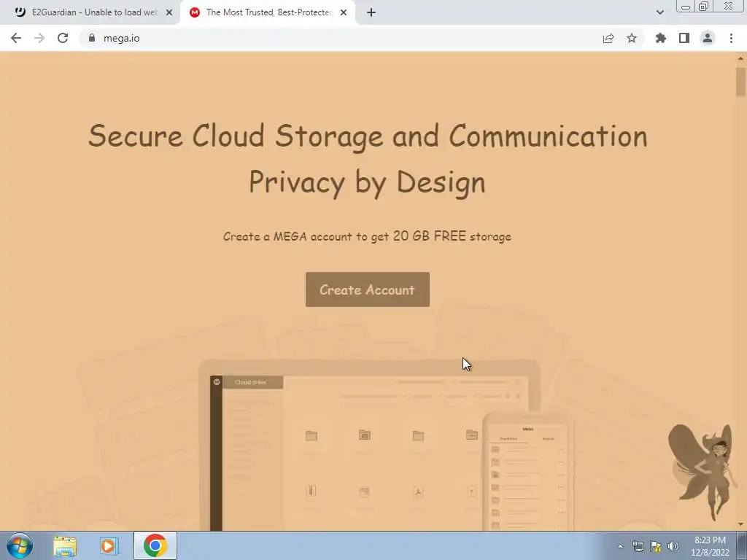The height and width of the screenshot is (560, 747).
Task: Click the browser forward arrow
Action: pyautogui.click(x=39, y=38)
